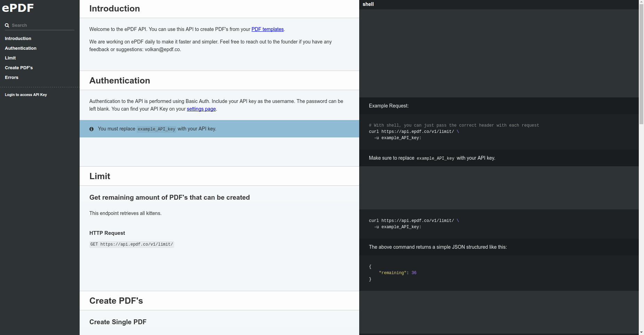Click the GET limit endpoint URL snippet
The width and height of the screenshot is (644, 335).
click(131, 244)
